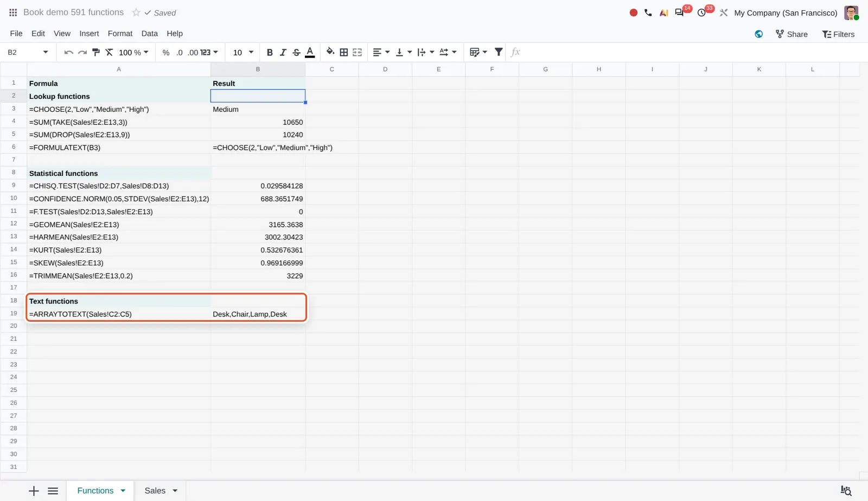The height and width of the screenshot is (501, 868).
Task: Launch the AI assistant icon
Action: [x=663, y=12]
